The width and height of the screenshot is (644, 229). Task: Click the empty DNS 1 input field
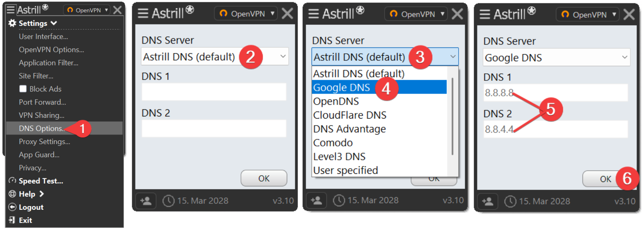click(214, 92)
